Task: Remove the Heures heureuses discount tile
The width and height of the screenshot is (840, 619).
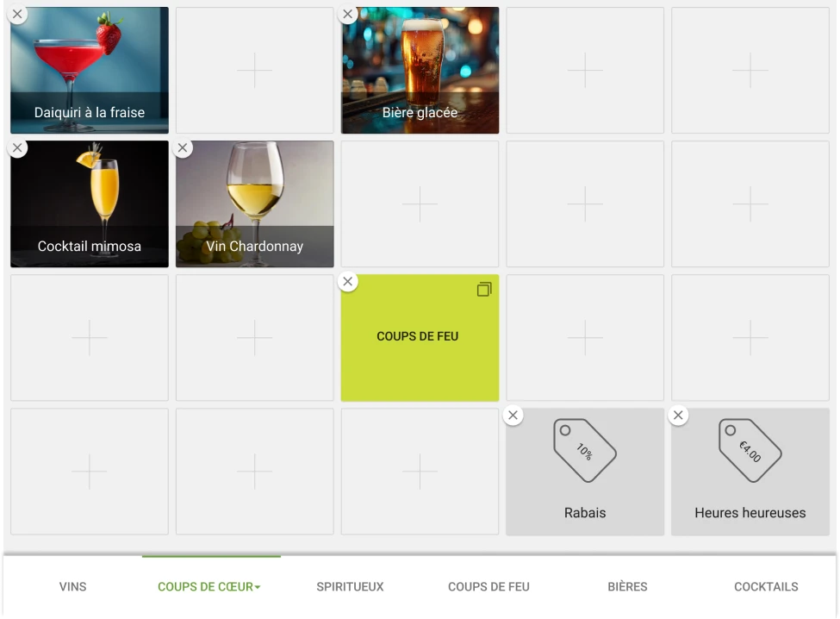Action: click(679, 416)
